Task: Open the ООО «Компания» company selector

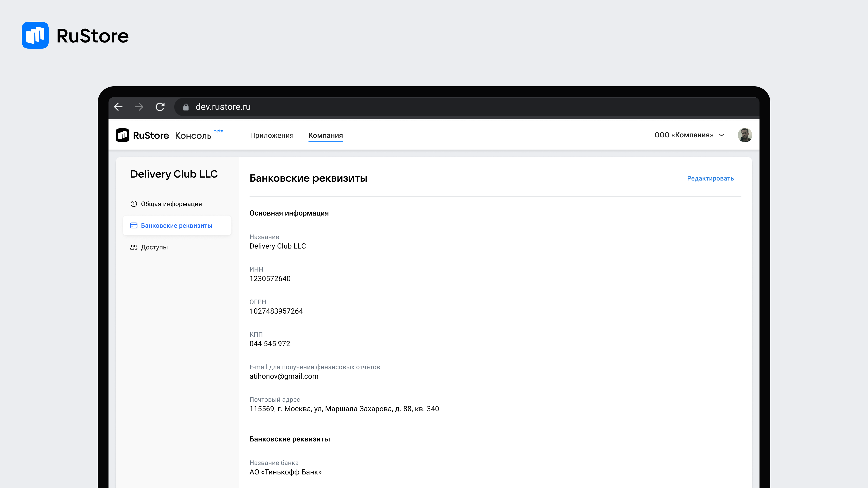Action: coord(684,135)
